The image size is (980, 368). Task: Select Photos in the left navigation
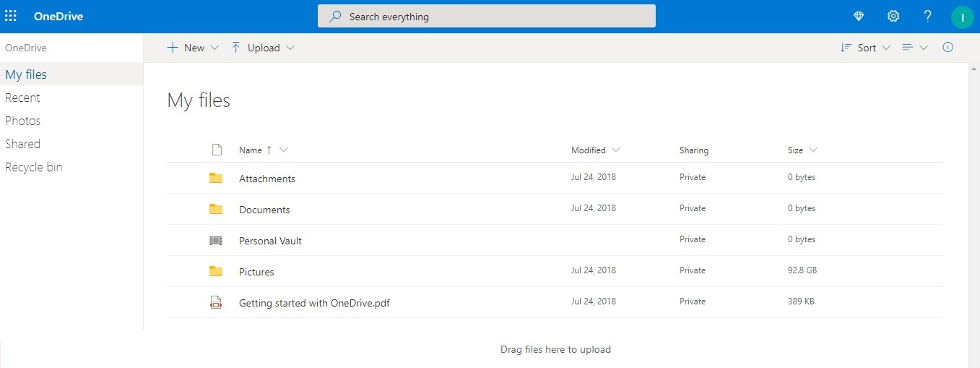coord(22,121)
